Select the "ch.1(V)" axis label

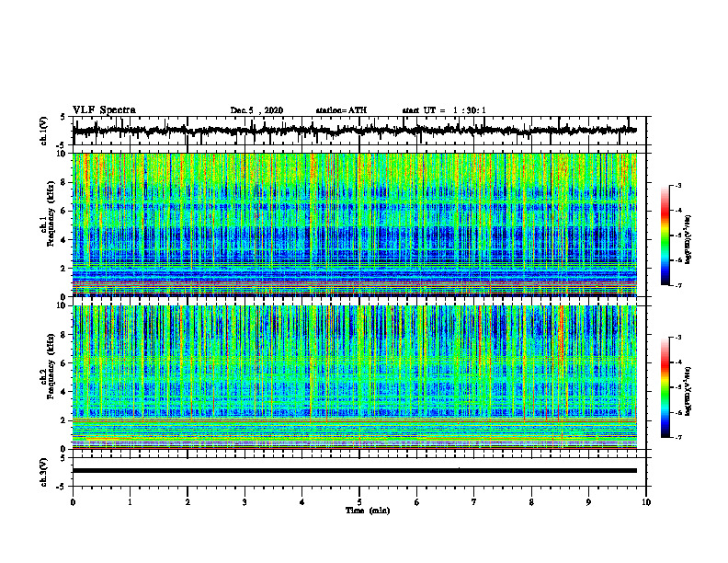point(44,132)
